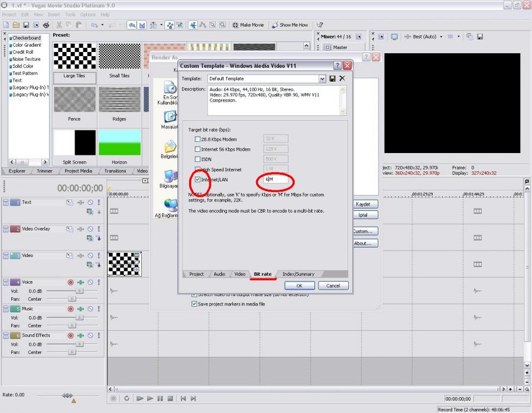This screenshot has width=532, height=413.
Task: Open the Edit menu
Action: 25,15
